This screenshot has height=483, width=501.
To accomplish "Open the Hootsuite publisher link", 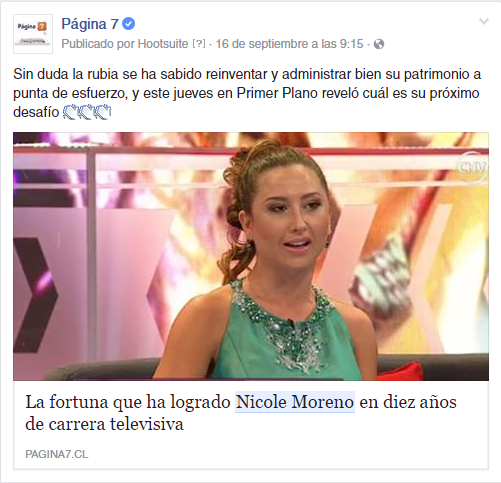I will tap(163, 44).
